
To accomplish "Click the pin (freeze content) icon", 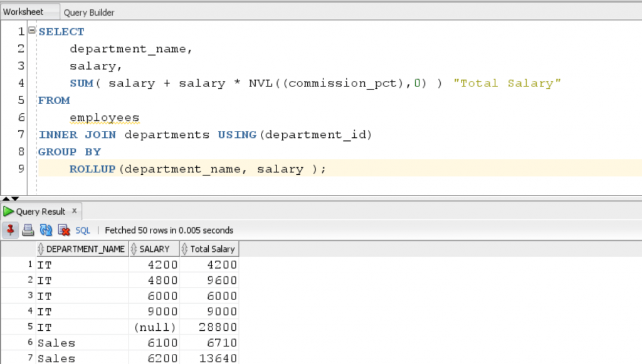I will [11, 230].
